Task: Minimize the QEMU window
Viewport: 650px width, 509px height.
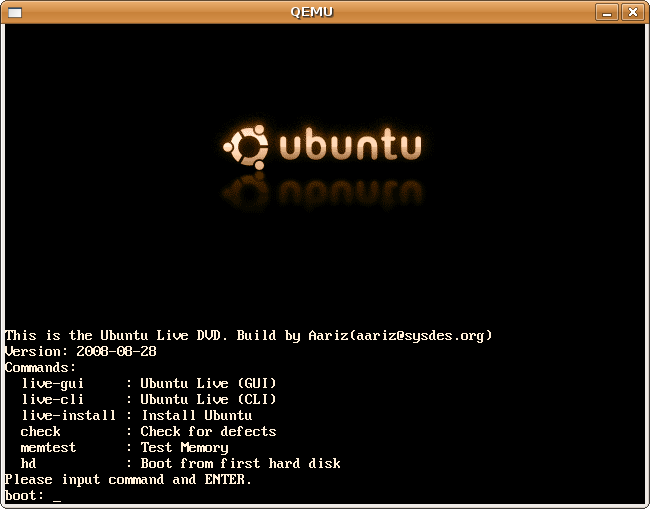Action: click(x=607, y=12)
